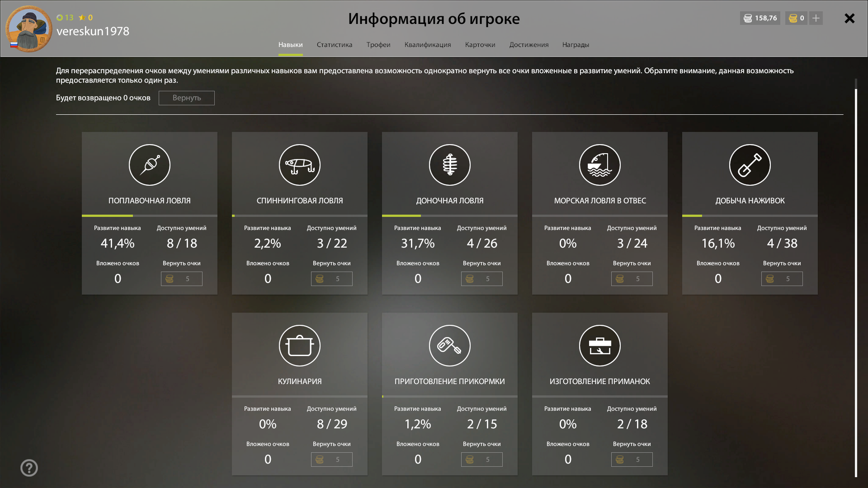The width and height of the screenshot is (868, 488).
Task: Select the Bottom fishing feeder icon
Action: 449,165
